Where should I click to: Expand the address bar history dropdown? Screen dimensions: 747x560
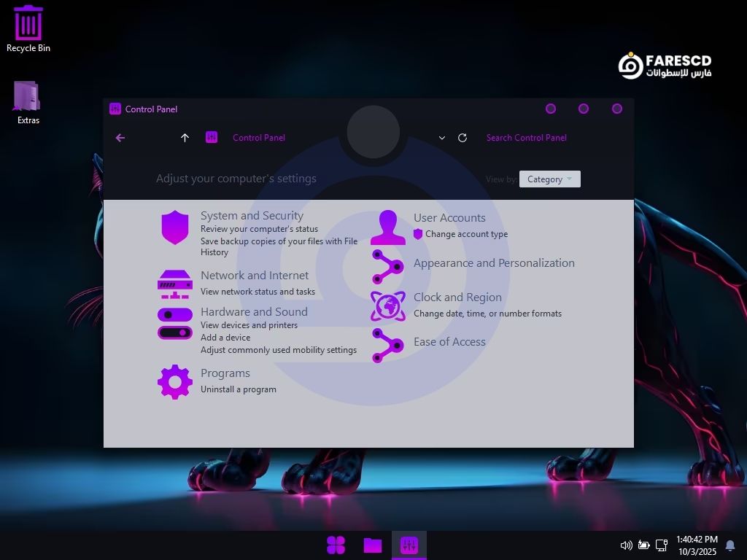coord(441,138)
